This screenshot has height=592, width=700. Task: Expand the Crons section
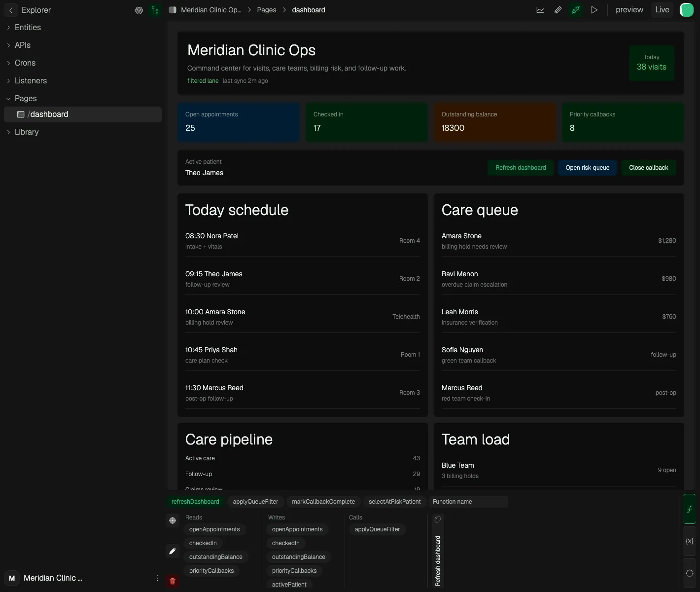(83, 63)
